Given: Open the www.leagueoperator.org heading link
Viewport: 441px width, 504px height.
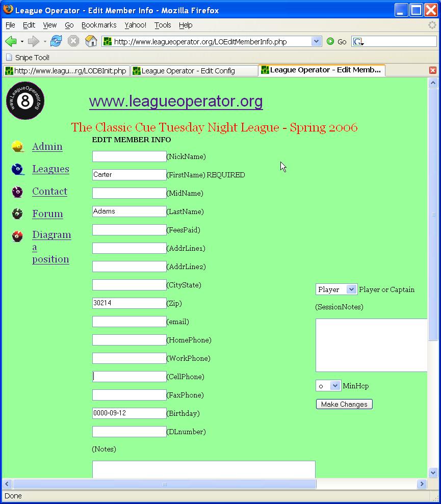Looking at the screenshot, I should (x=176, y=101).
